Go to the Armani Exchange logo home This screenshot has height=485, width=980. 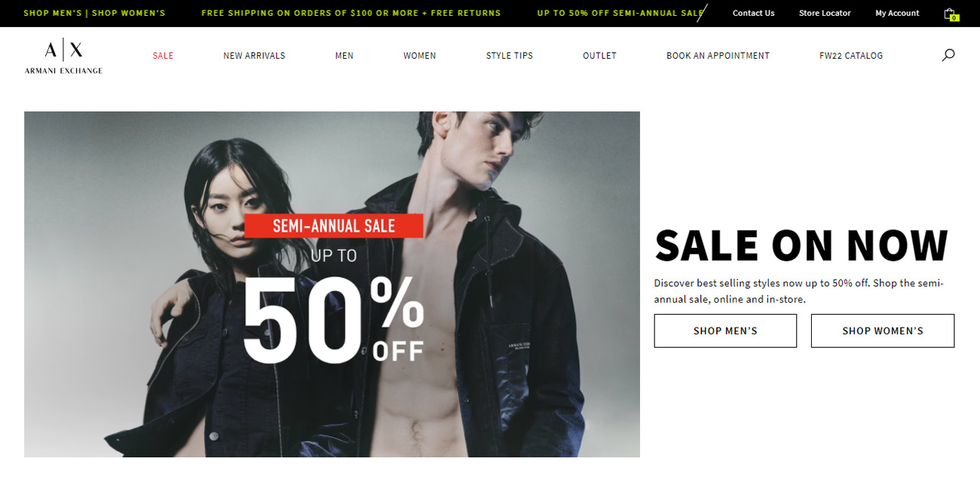(63, 57)
